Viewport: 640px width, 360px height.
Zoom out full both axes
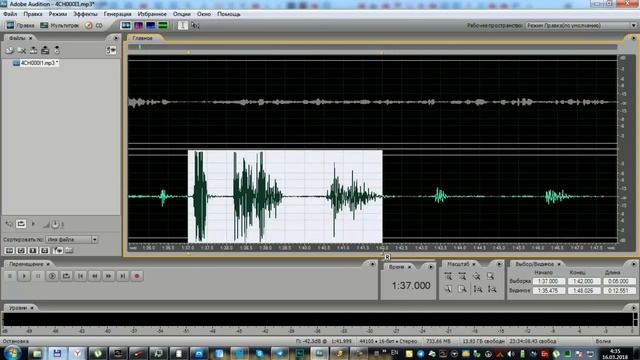[476, 276]
